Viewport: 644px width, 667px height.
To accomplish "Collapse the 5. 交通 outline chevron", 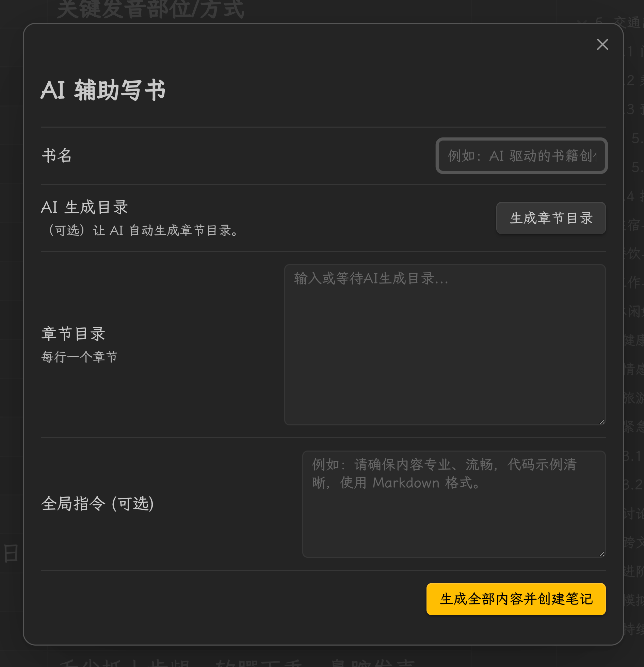I will tap(582, 22).
